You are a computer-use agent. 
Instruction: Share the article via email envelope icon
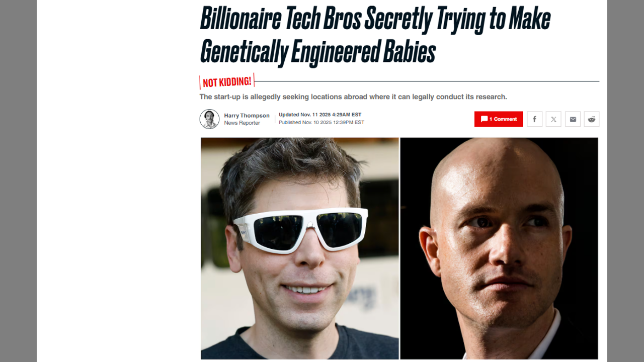(x=573, y=119)
